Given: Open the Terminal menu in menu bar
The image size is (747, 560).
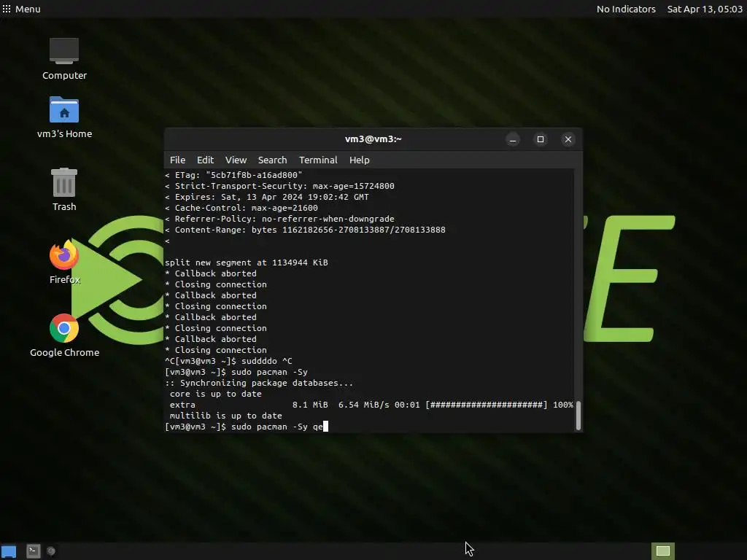Looking at the screenshot, I should click(318, 160).
